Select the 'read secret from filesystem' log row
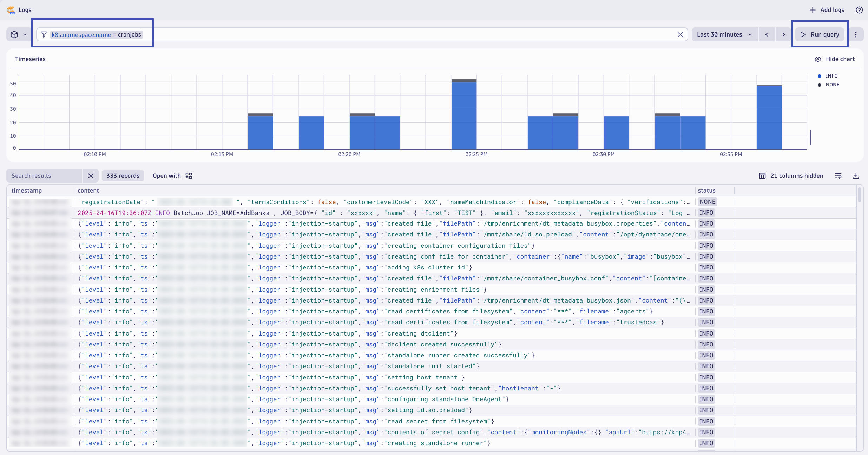868x455 pixels. point(432,421)
